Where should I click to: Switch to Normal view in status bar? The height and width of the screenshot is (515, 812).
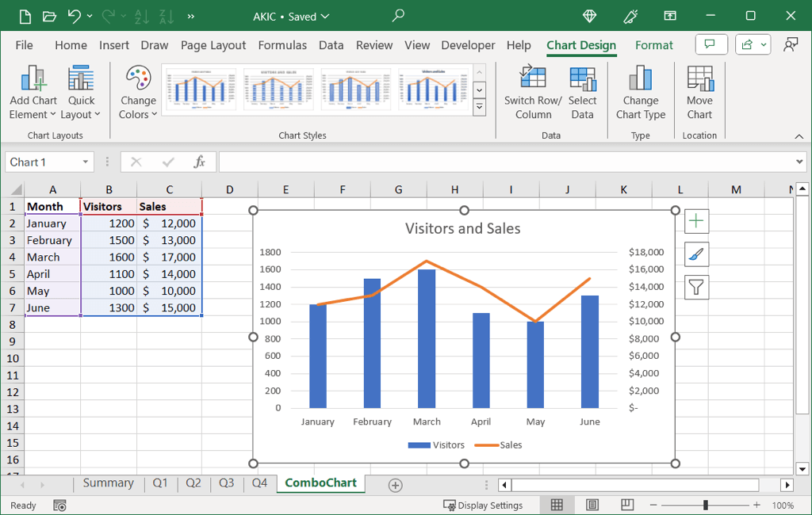click(557, 505)
